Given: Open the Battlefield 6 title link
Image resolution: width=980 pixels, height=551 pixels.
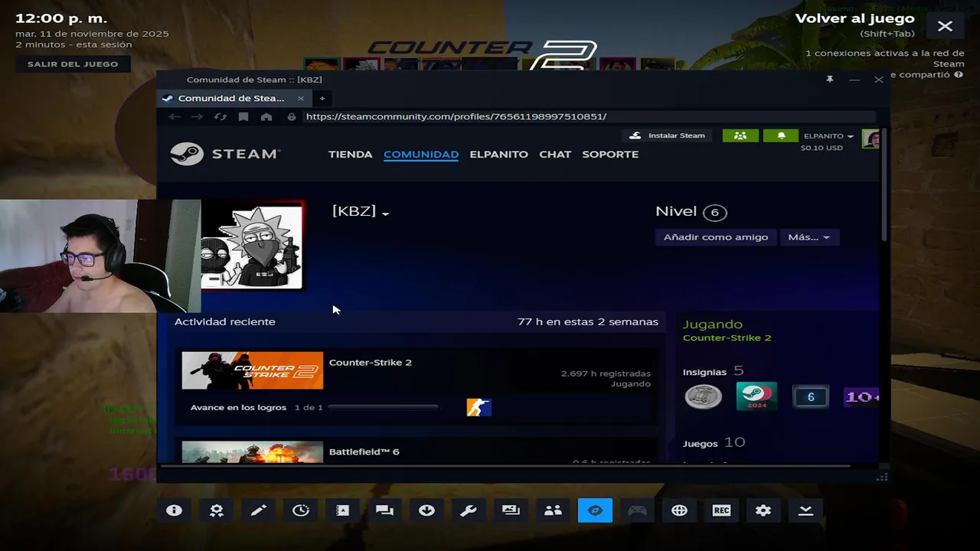Looking at the screenshot, I should (364, 452).
